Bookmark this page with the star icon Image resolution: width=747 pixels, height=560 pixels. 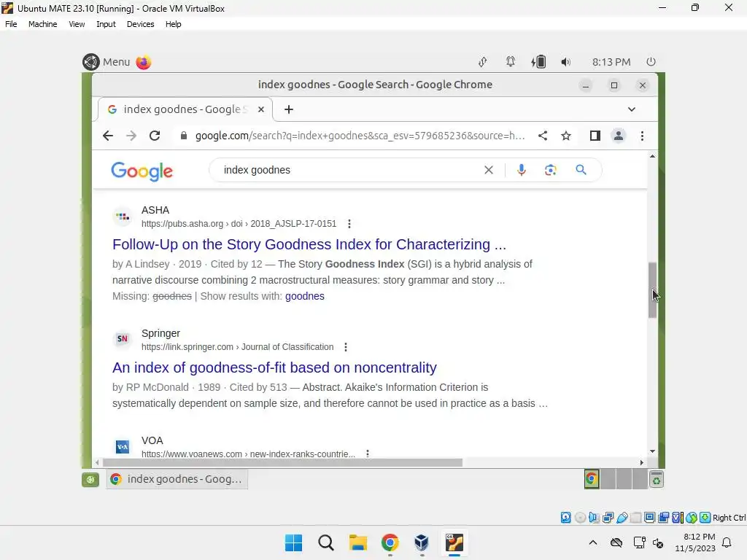pos(566,136)
